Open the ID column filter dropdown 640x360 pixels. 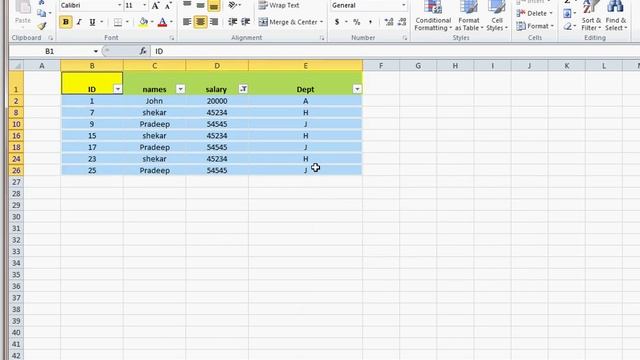pyautogui.click(x=118, y=89)
